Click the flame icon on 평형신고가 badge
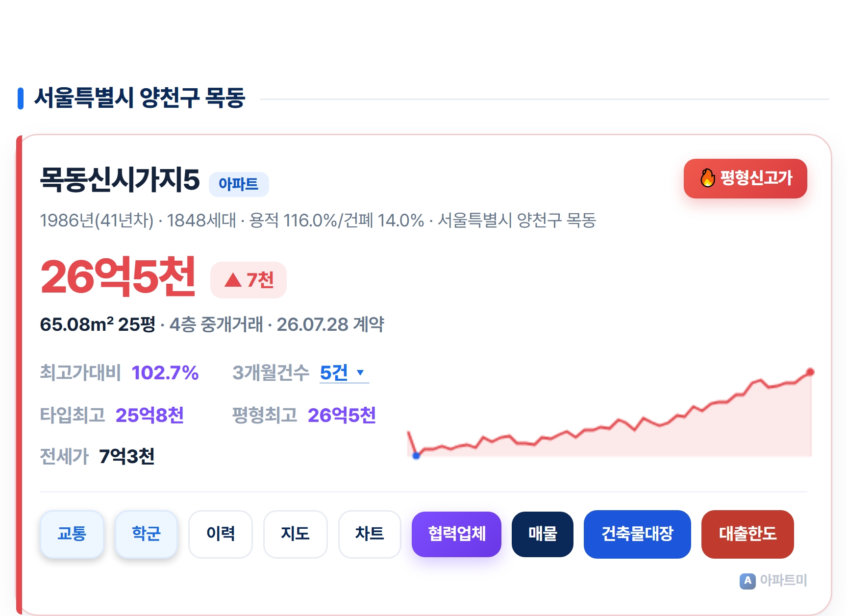Image resolution: width=847 pixels, height=616 pixels. [x=707, y=178]
